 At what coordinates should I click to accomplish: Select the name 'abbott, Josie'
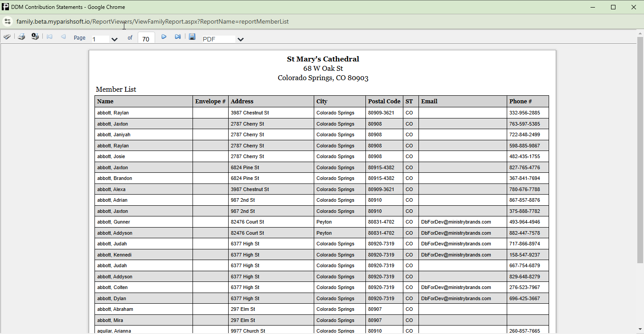[x=111, y=157]
